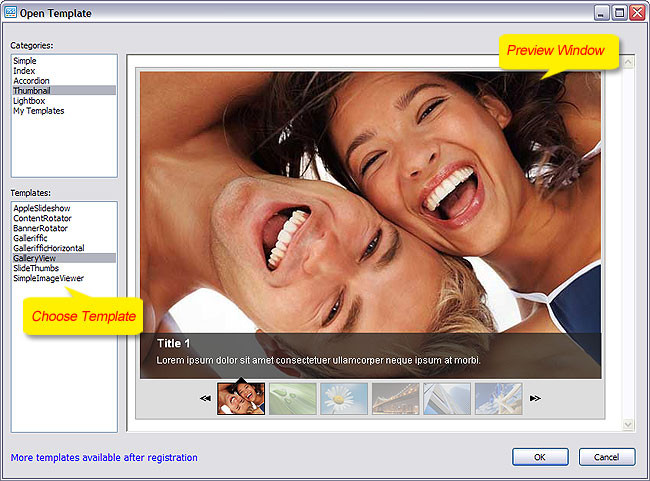The width and height of the screenshot is (650, 481).
Task: Maximize the Open Template dialog
Action: click(619, 13)
